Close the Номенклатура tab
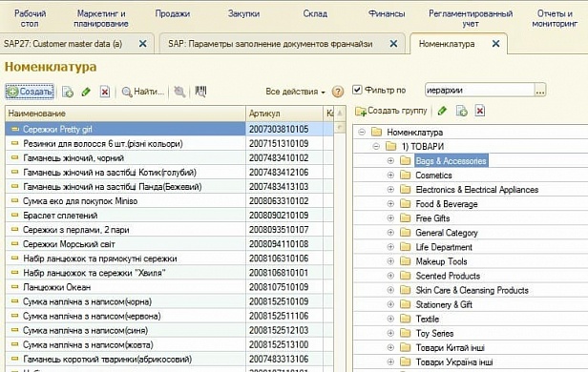 [495, 44]
